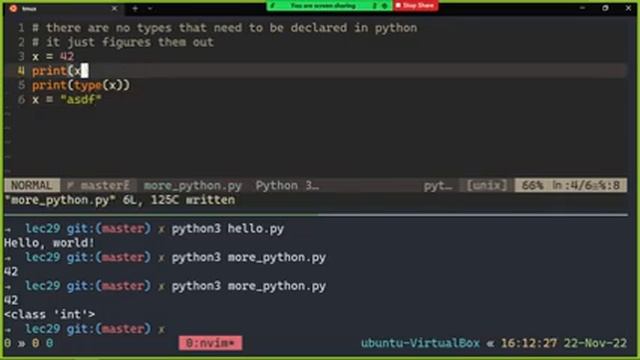Click the 'python3 hello.py' command
This screenshot has width=640, height=360.
pos(227,229)
